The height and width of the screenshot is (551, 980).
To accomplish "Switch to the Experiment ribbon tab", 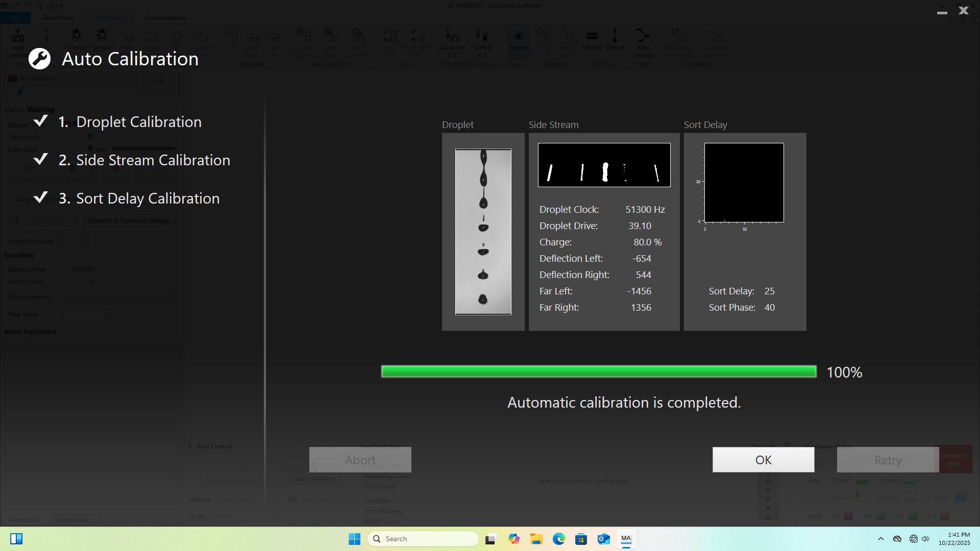I will [58, 18].
